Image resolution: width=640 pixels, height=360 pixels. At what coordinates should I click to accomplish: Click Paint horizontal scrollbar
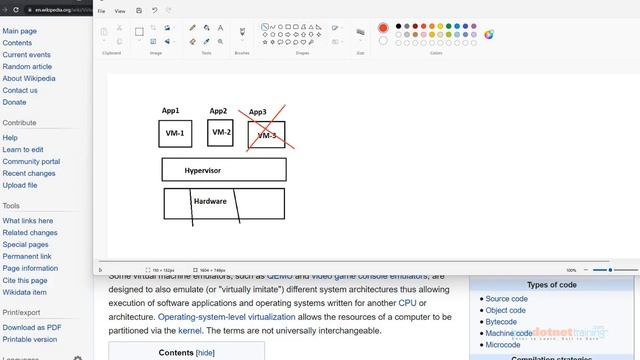click(354, 261)
